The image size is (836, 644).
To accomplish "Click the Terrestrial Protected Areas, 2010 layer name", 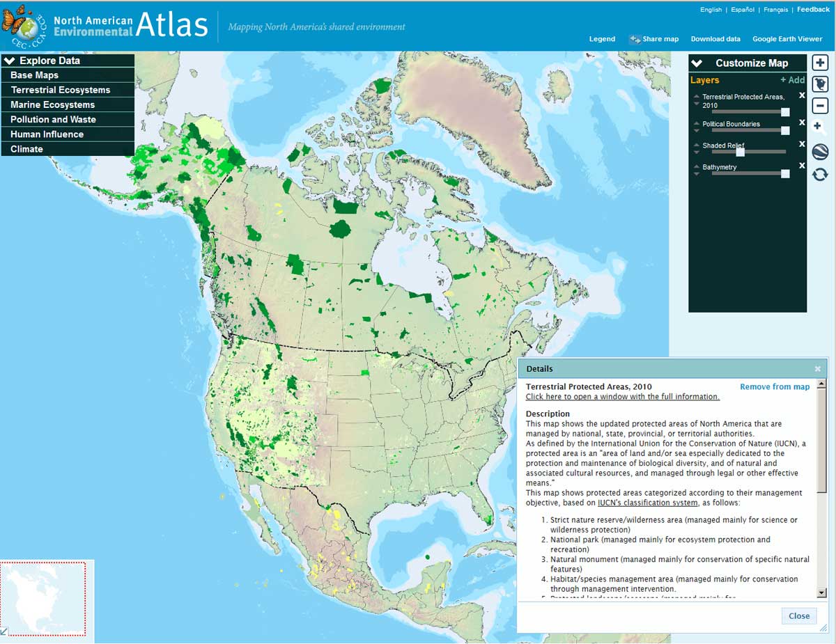I will (x=743, y=101).
